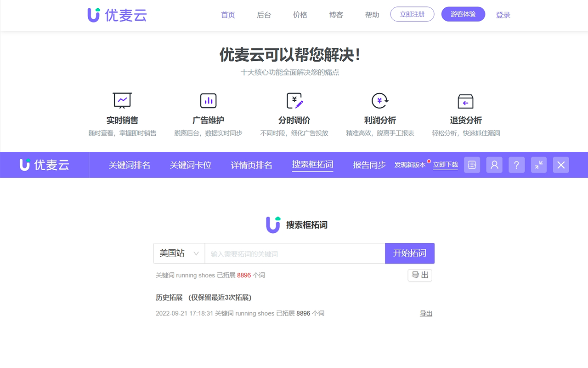
Task: Open the 博客 page from the top menu
Action: [x=336, y=14]
